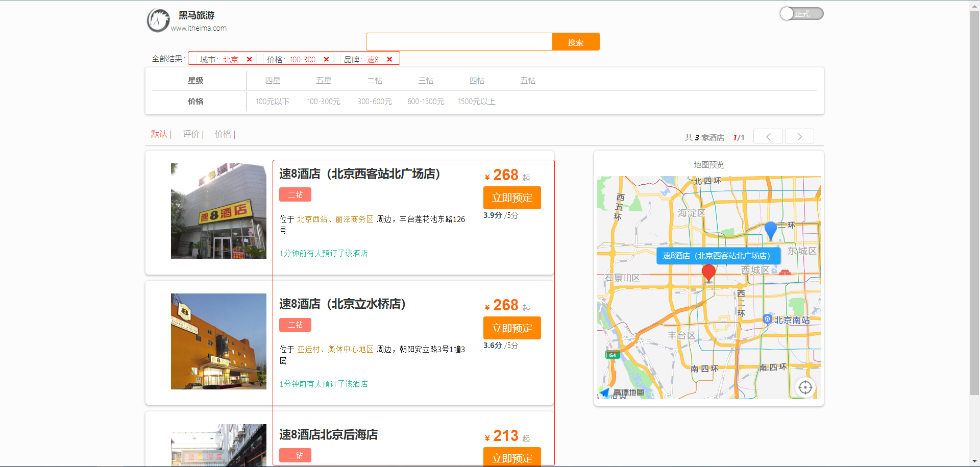The width and height of the screenshot is (980, 467).
Task: Select price range 1500元以上
Action: click(477, 102)
